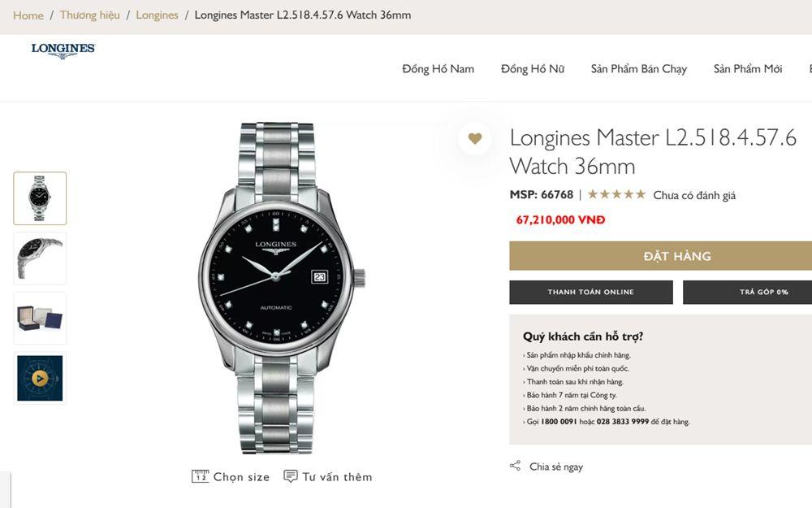Viewport: 812px width, 508px height.
Task: Click the five-star rating
Action: (x=616, y=194)
